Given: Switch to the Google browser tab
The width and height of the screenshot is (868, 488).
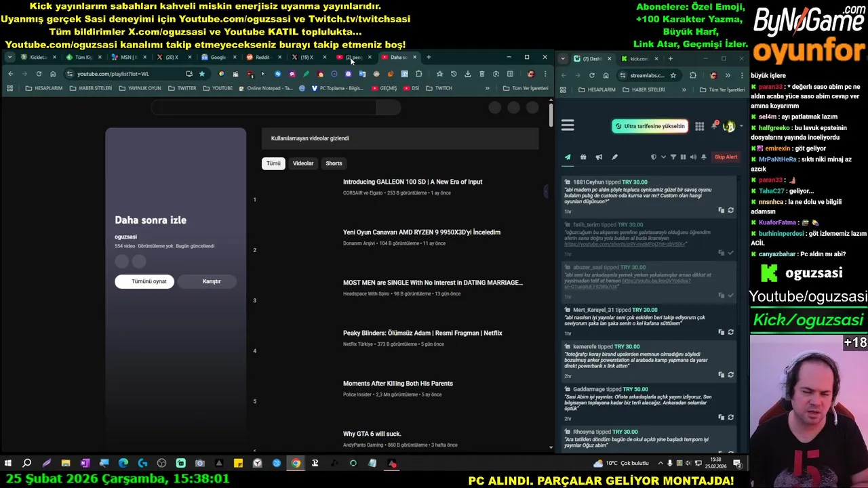Looking at the screenshot, I should click(x=218, y=58).
